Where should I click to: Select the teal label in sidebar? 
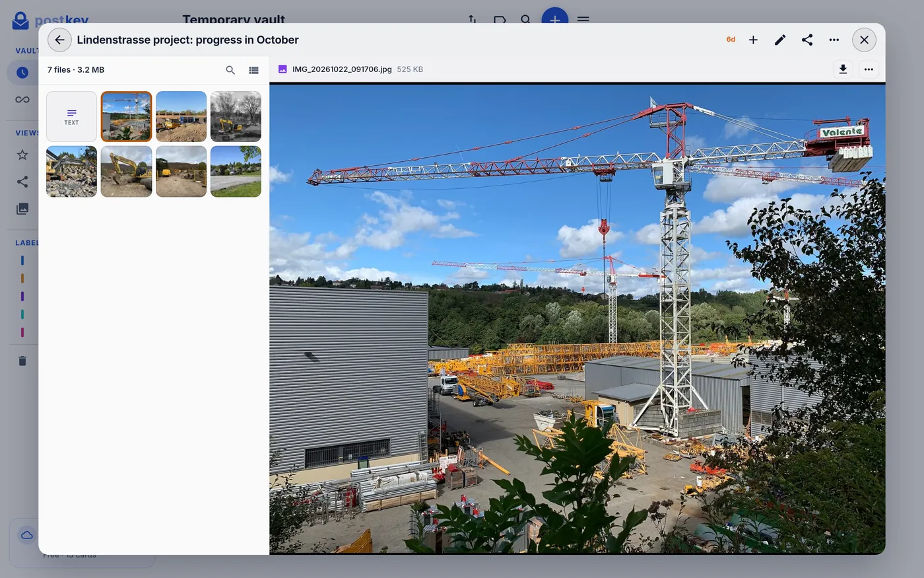(x=22, y=314)
